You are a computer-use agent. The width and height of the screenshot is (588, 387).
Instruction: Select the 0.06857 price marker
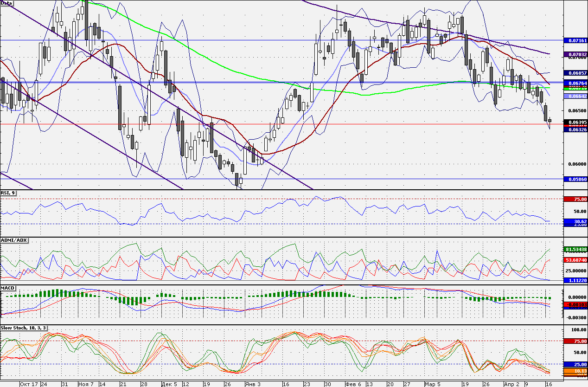[575, 73]
